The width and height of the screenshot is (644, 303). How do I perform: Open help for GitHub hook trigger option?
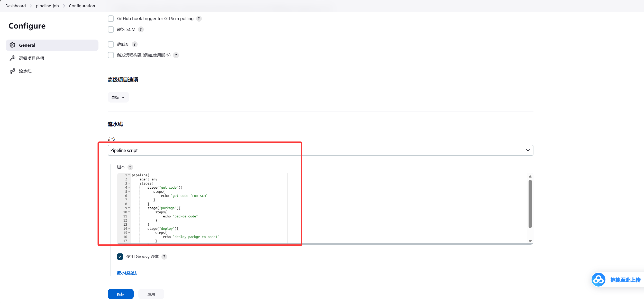click(199, 19)
